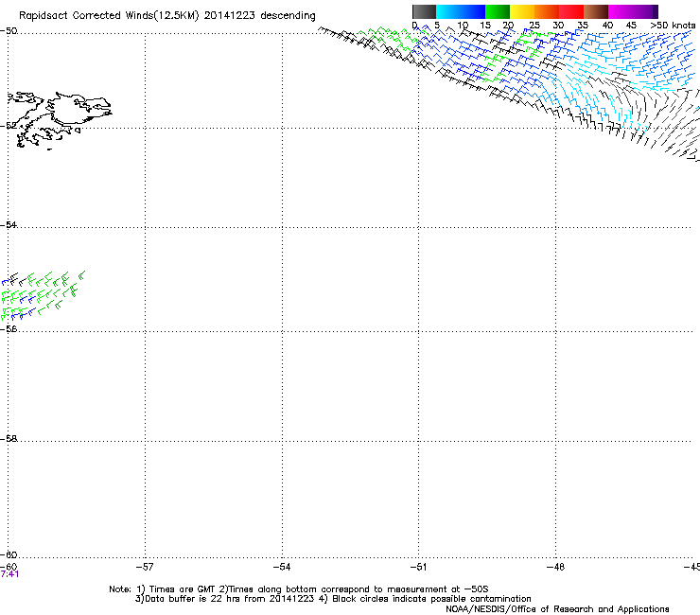
Task: Click the -58 latitude axis label
Action: [9, 439]
